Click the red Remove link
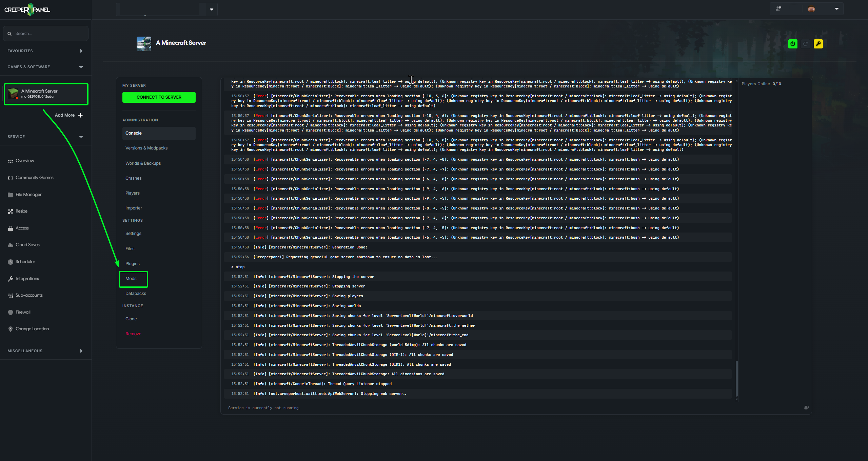868x461 pixels. (x=133, y=334)
